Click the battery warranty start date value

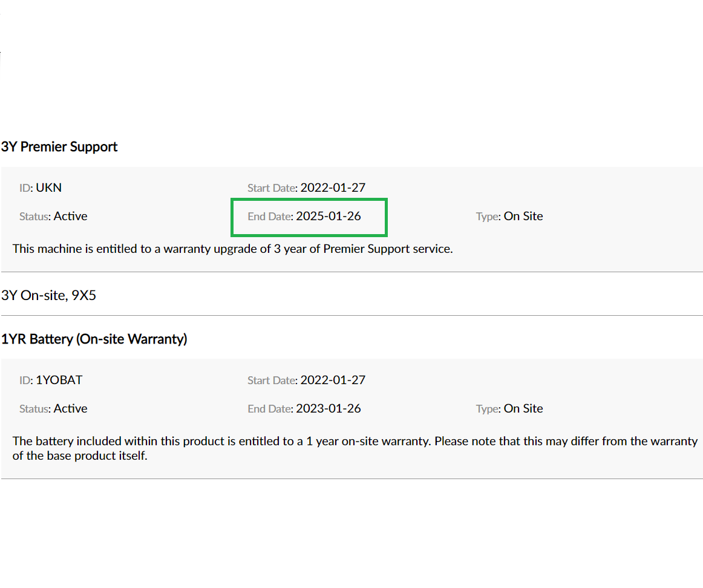[x=333, y=380]
